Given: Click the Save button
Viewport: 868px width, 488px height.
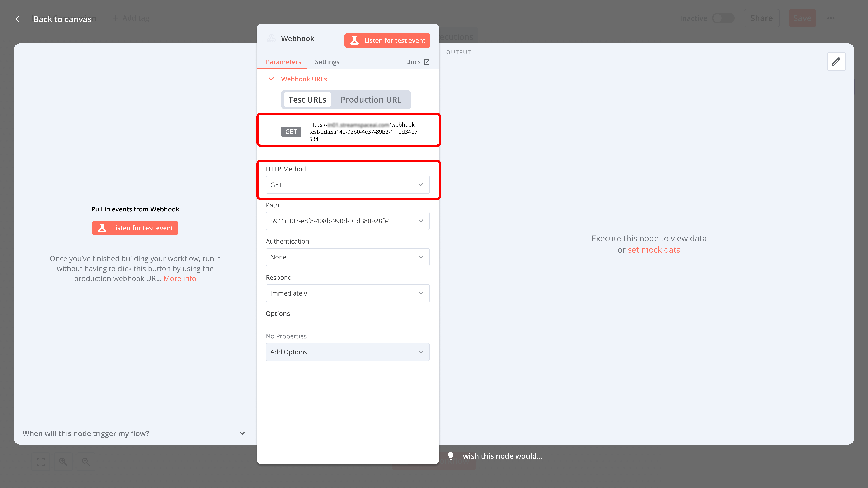Looking at the screenshot, I should point(802,18).
